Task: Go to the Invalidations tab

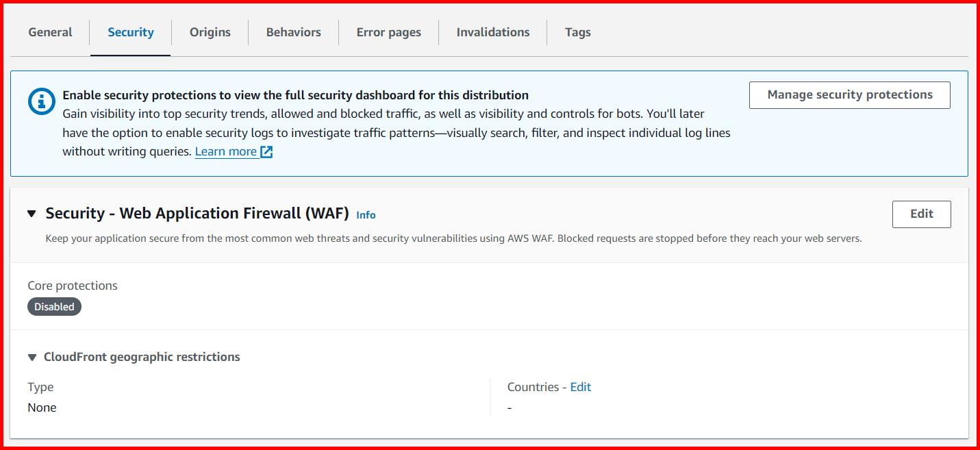Action: [492, 32]
